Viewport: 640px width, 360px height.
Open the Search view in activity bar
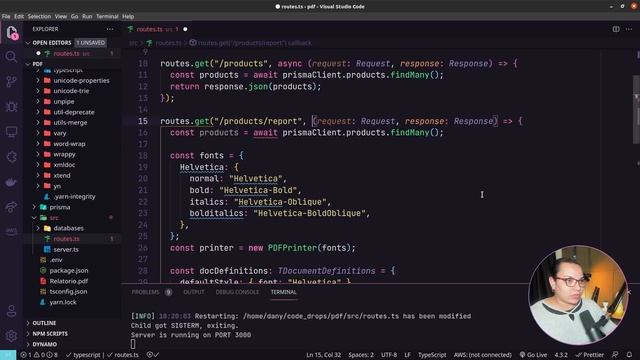tap(11, 57)
